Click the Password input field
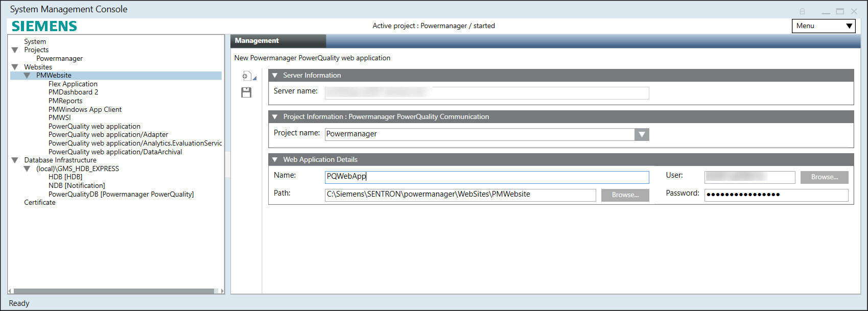This screenshot has width=868, height=311. (x=776, y=195)
